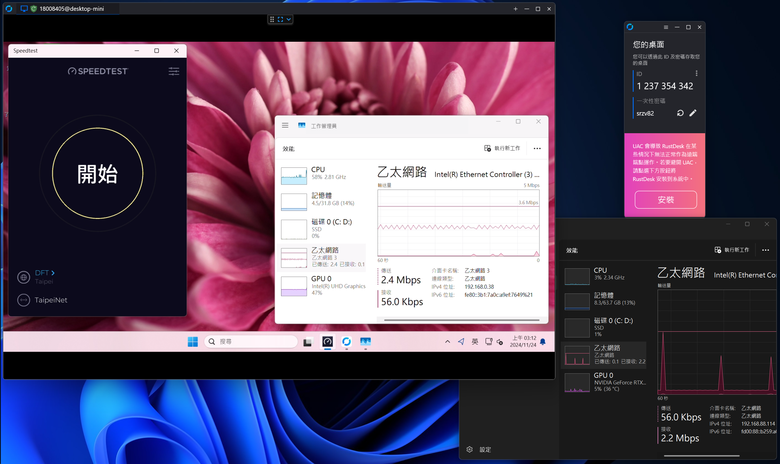Click the 56.0 Kbps receive value in light Task Manager
The width and height of the screenshot is (780, 464).
(402, 302)
